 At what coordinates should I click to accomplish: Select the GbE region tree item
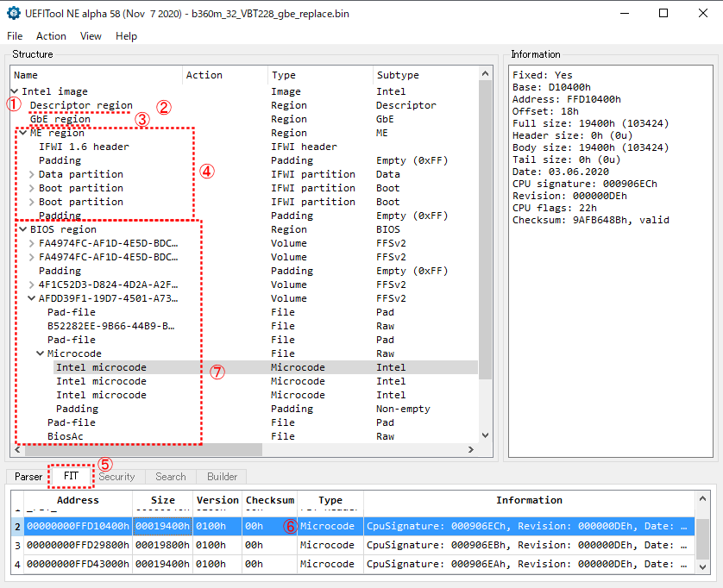(60, 119)
